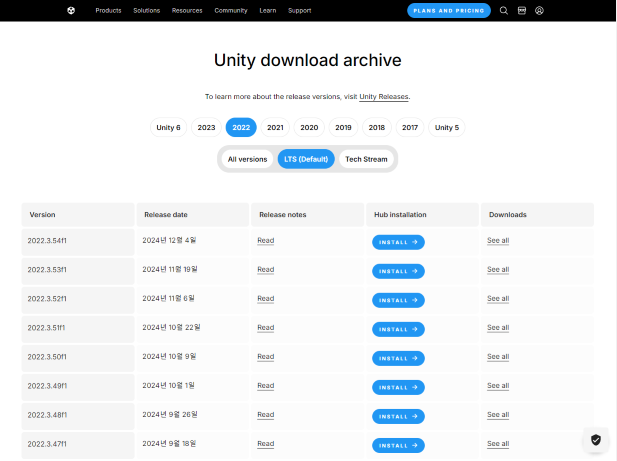Click the privacy shield icon
The width and height of the screenshot is (617, 461).
coord(596,440)
